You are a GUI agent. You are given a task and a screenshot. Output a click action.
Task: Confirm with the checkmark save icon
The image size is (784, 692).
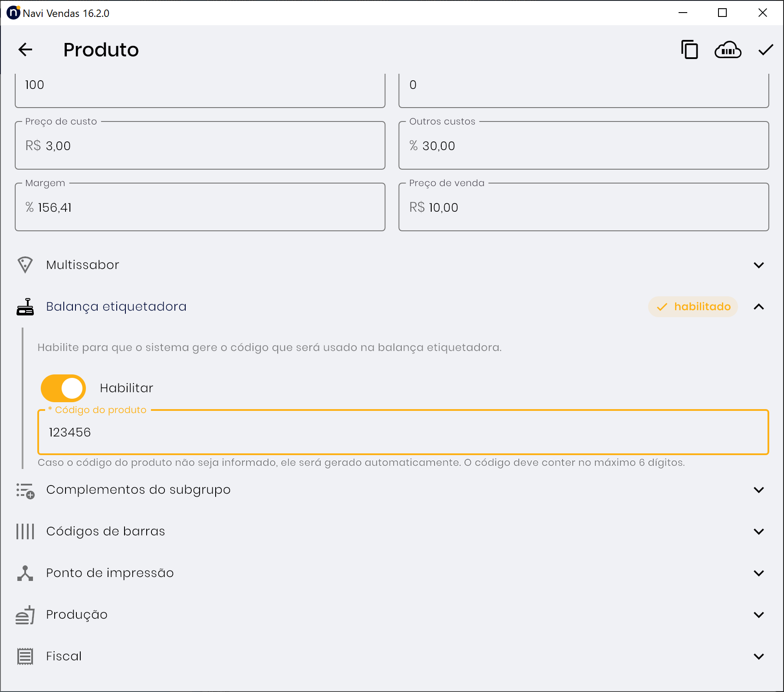[x=766, y=50]
